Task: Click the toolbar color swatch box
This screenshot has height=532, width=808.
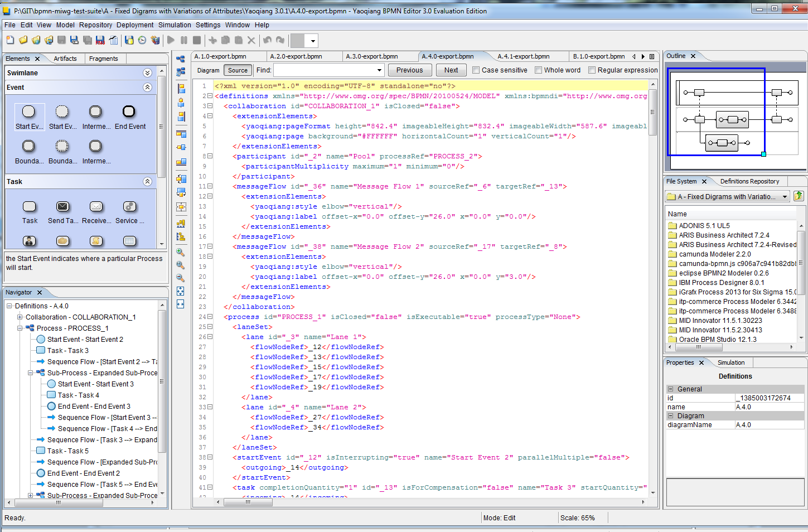Action: coord(298,41)
